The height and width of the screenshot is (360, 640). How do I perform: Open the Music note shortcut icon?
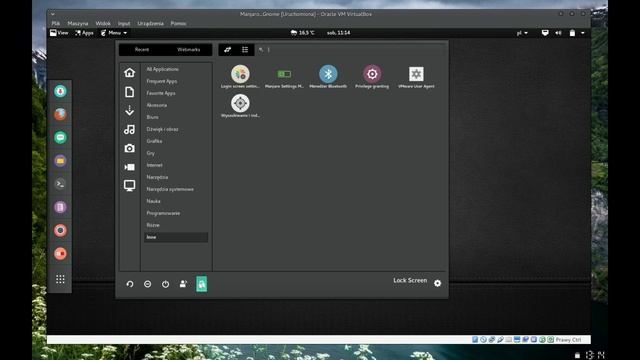pyautogui.click(x=129, y=129)
